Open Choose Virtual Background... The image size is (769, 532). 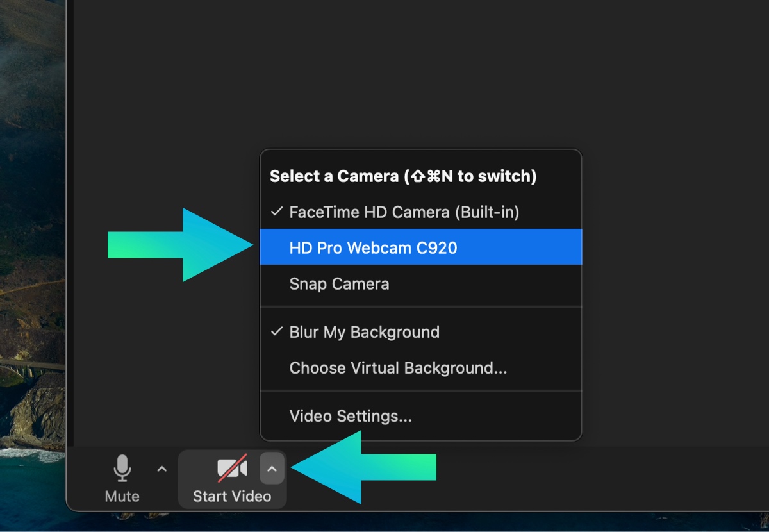[x=398, y=368]
